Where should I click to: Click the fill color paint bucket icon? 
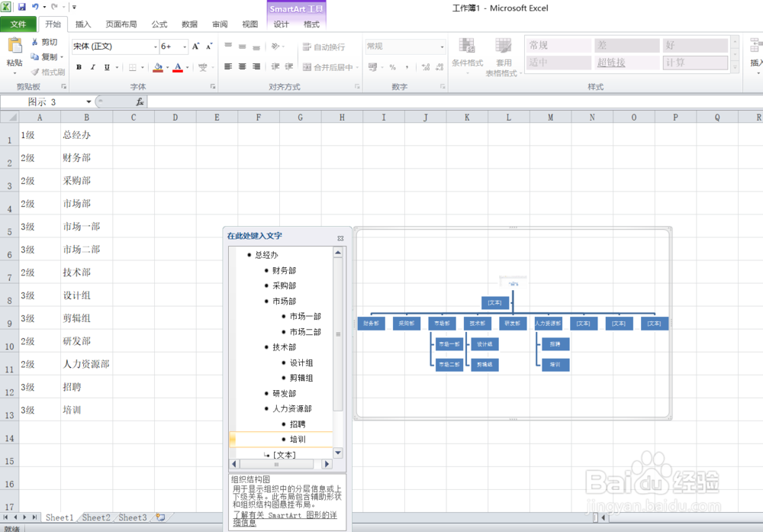158,67
